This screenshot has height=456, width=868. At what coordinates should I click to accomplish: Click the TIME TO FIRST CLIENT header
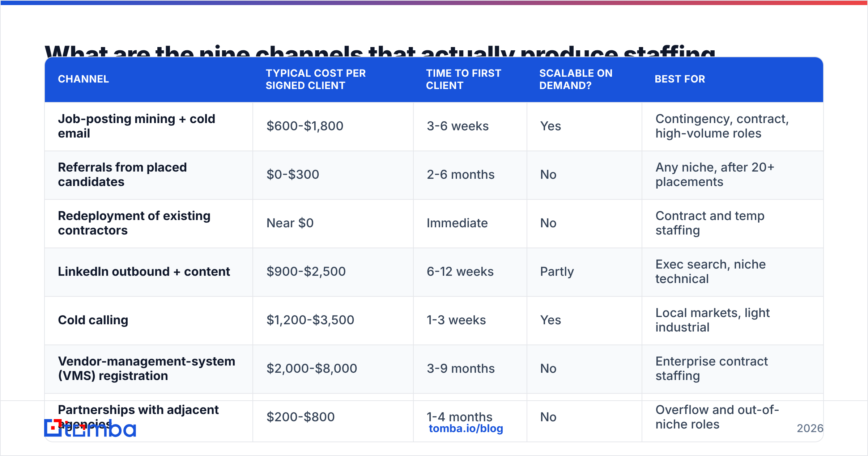coord(470,79)
